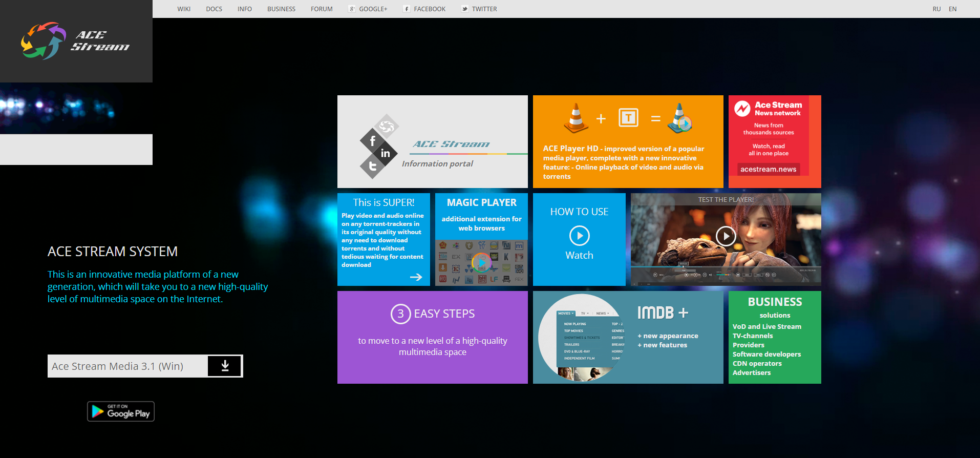Click the Twitter diamond on Information portal tile
This screenshot has width=980, height=458.
tap(373, 166)
